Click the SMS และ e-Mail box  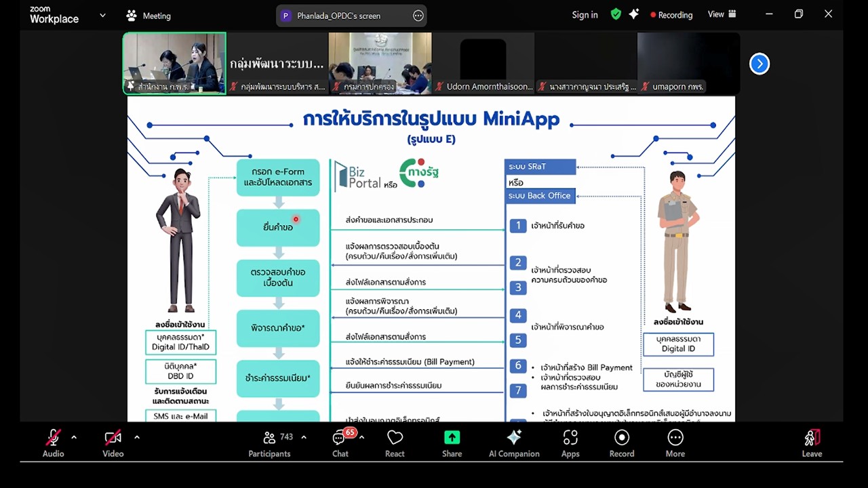[x=180, y=415]
